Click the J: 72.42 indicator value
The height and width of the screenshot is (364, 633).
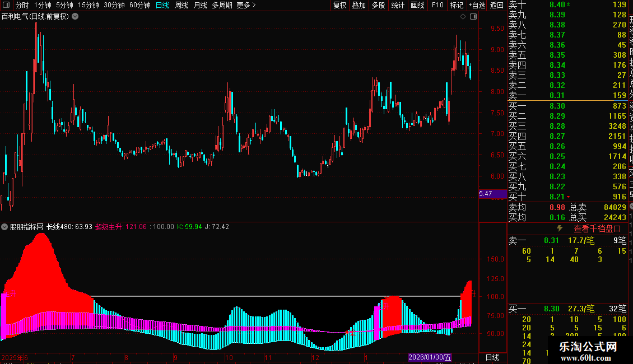click(x=217, y=227)
